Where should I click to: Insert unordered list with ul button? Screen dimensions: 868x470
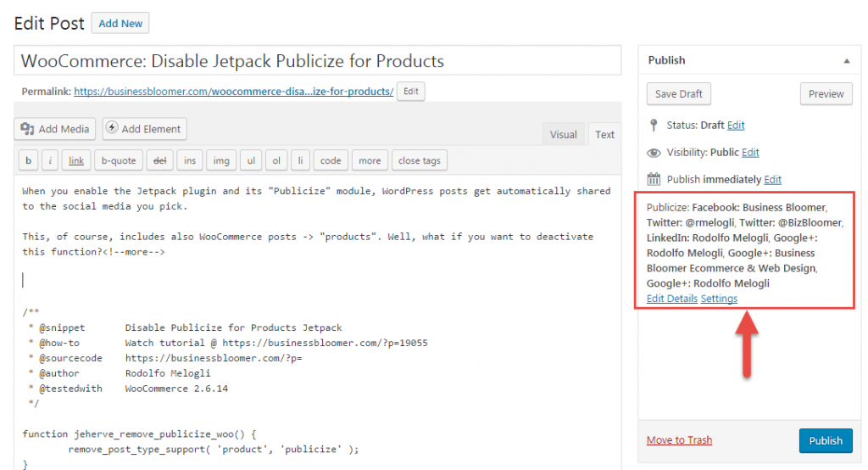pos(251,160)
